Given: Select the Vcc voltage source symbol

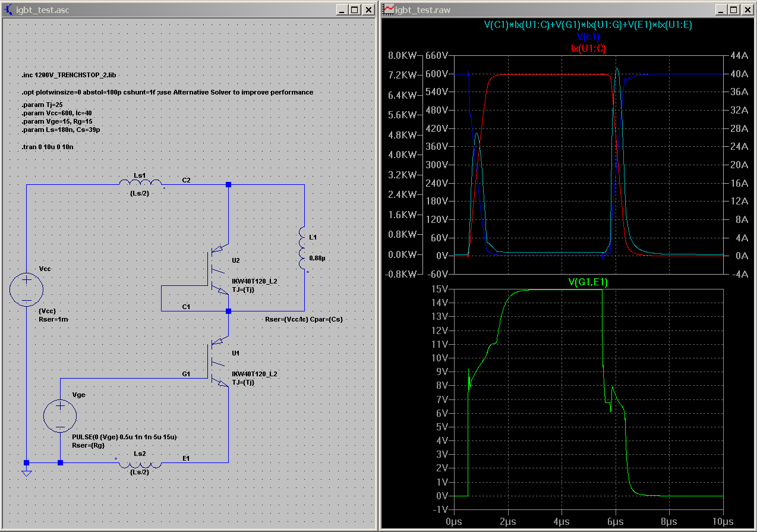Looking at the screenshot, I should (26, 289).
